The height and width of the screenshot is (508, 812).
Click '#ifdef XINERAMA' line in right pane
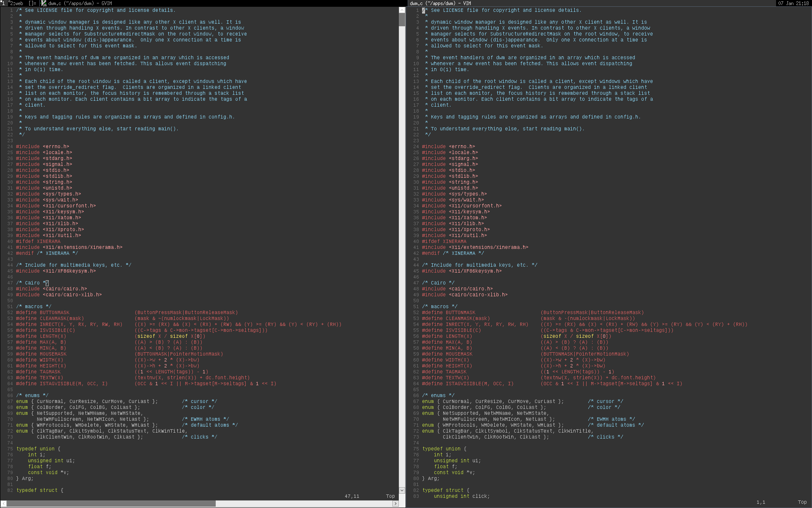(444, 241)
